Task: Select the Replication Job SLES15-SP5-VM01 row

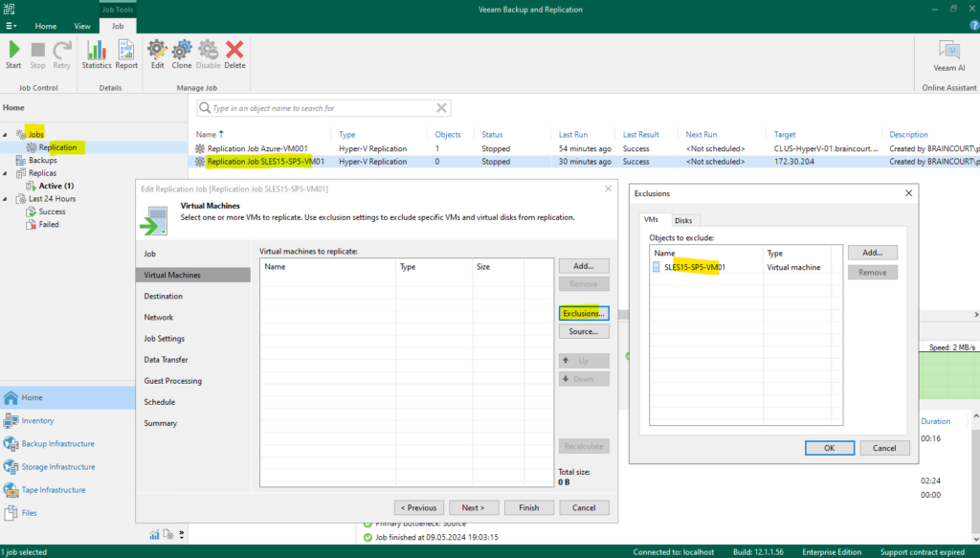Action: point(583,161)
